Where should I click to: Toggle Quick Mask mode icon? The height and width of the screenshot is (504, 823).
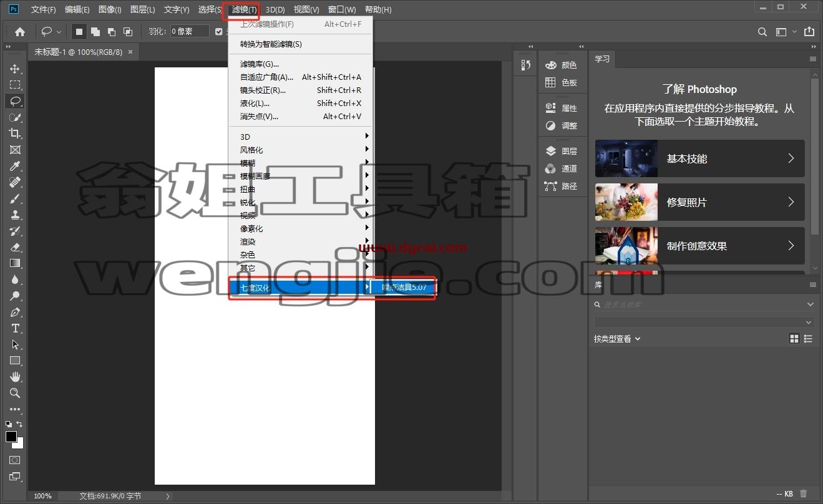click(x=15, y=460)
